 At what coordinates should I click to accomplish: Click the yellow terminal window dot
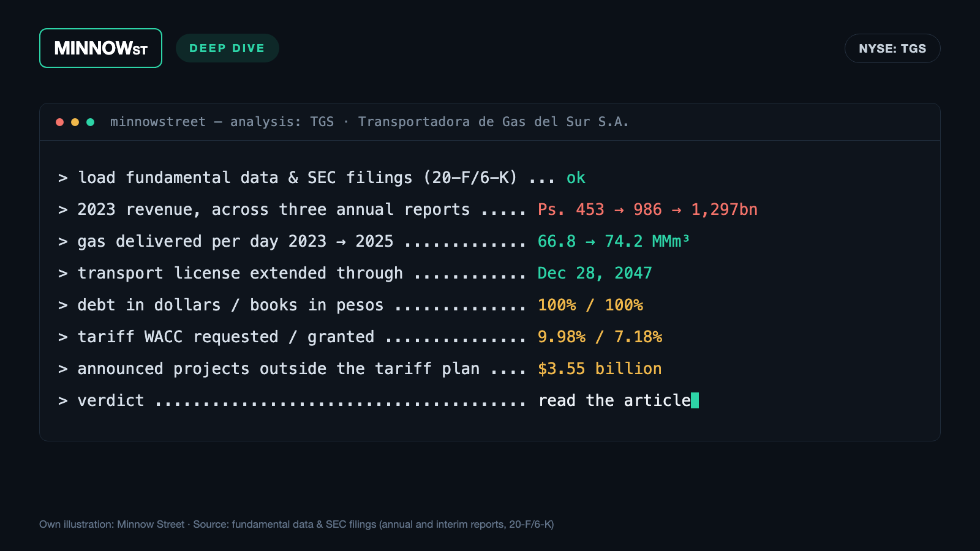75,122
